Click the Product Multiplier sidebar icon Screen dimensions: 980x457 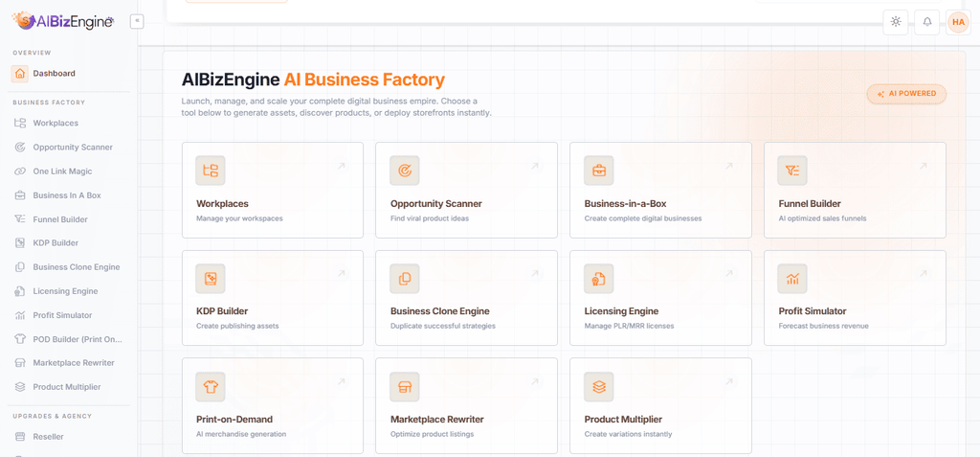click(x=20, y=387)
